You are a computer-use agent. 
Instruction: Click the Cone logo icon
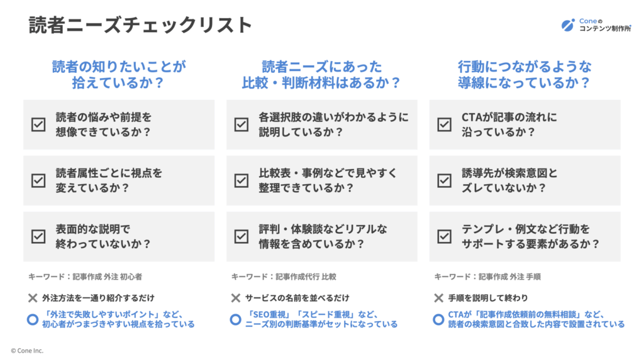pyautogui.click(x=568, y=25)
